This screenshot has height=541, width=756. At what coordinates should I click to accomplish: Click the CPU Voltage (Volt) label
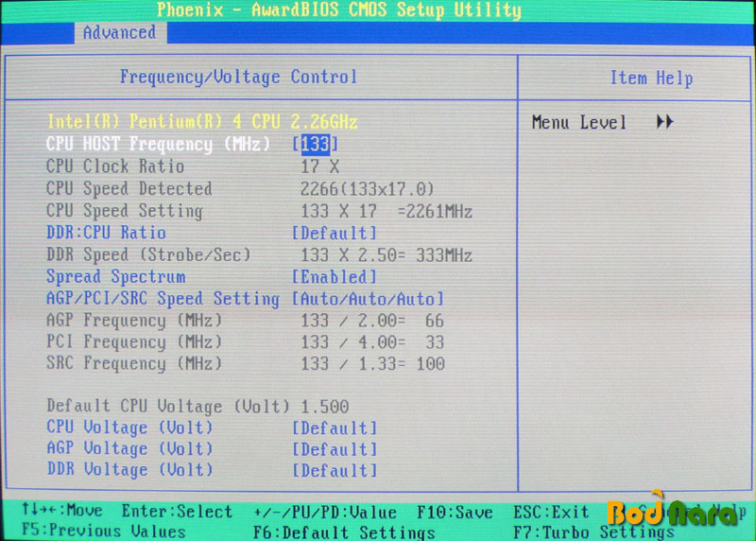click(129, 428)
